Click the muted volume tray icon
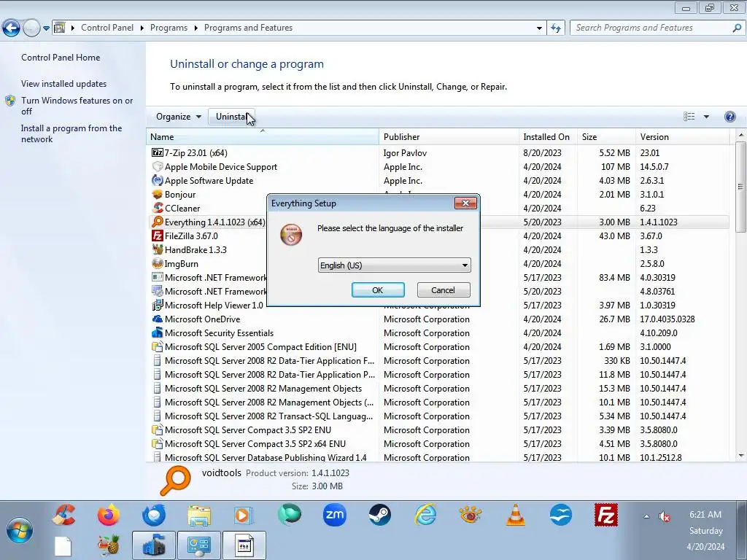This screenshot has width=747, height=560. (664, 516)
